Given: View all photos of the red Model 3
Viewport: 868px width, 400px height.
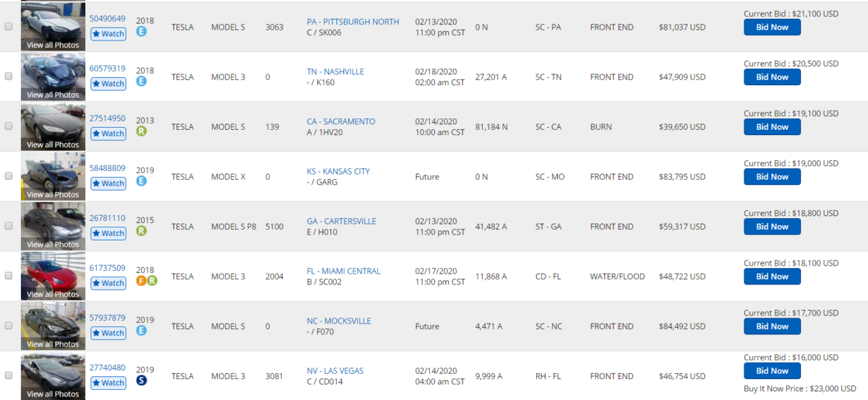Looking at the screenshot, I should pyautogui.click(x=53, y=294).
